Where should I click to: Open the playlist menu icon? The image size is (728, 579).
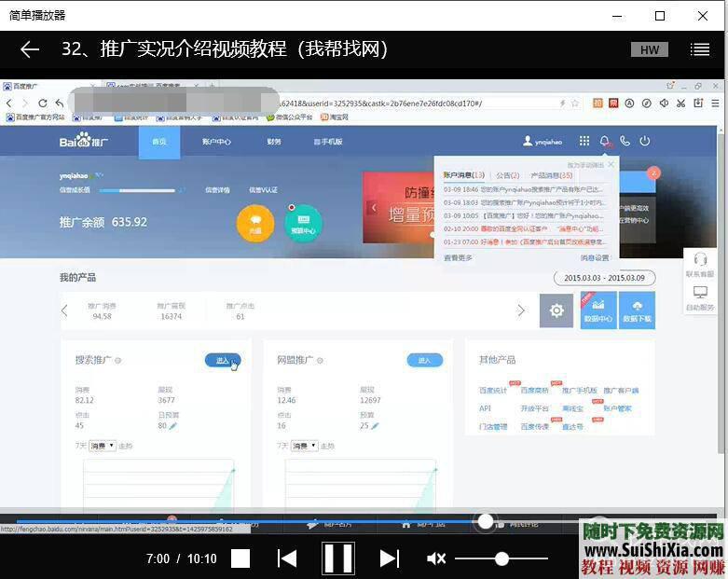click(x=699, y=49)
